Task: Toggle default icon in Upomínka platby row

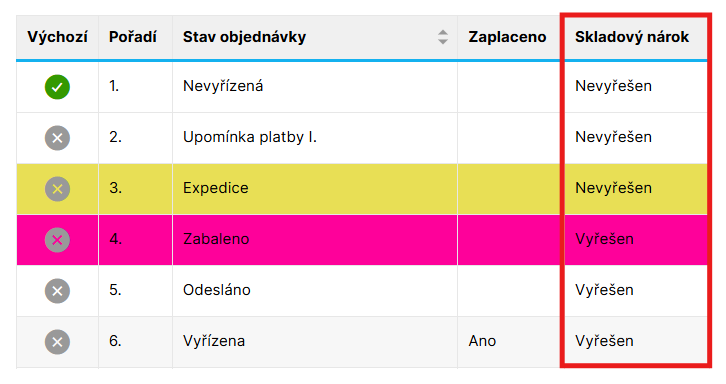Action: click(57, 138)
